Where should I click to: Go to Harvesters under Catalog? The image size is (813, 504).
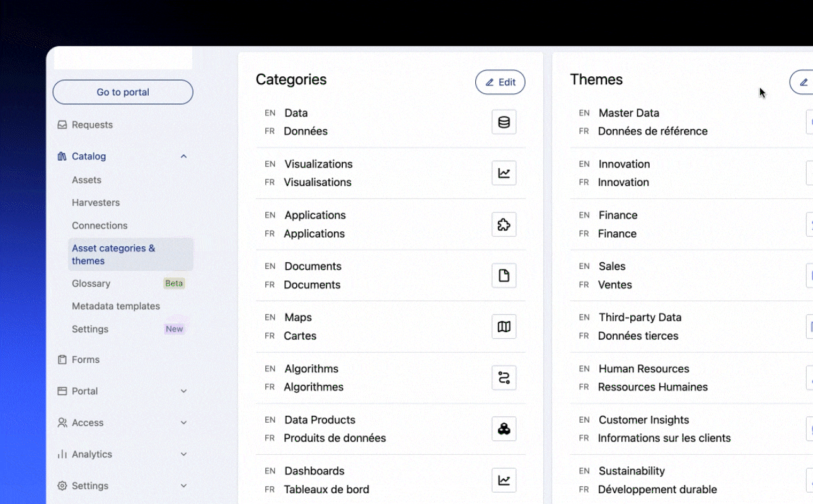coord(96,203)
